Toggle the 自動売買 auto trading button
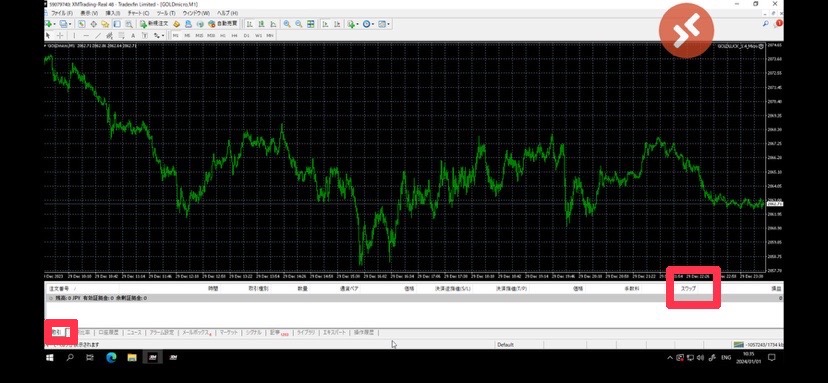The width and height of the screenshot is (828, 383). [x=223, y=24]
